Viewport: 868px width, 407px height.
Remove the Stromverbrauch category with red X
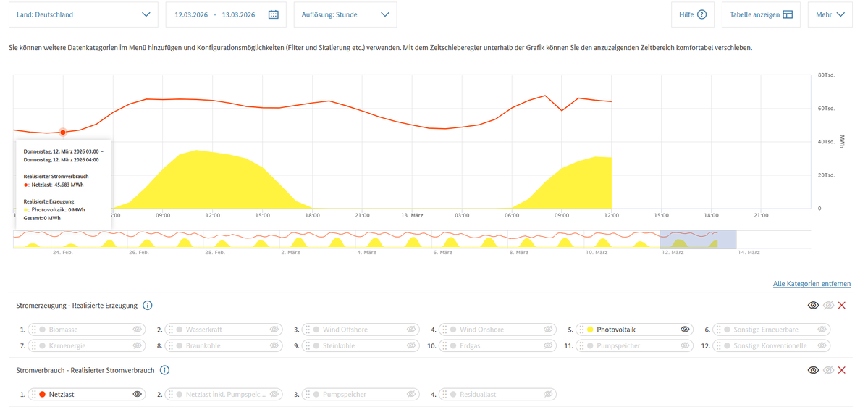[x=842, y=370]
